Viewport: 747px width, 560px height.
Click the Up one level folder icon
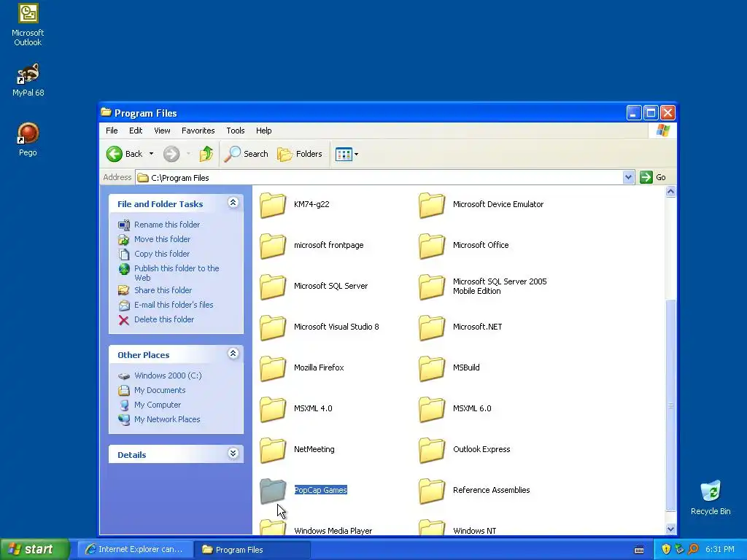pos(206,154)
